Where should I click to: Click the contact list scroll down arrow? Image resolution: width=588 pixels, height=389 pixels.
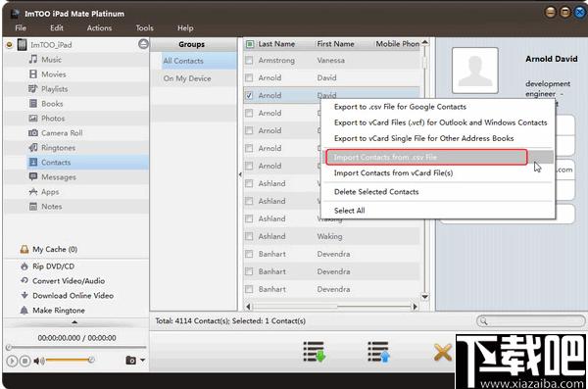click(x=425, y=297)
